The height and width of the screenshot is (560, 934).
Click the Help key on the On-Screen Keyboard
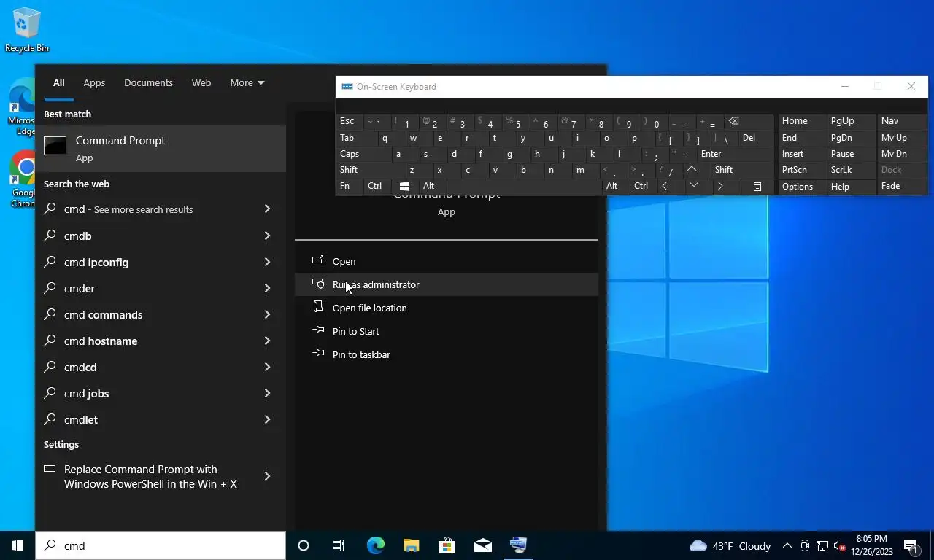click(x=850, y=186)
